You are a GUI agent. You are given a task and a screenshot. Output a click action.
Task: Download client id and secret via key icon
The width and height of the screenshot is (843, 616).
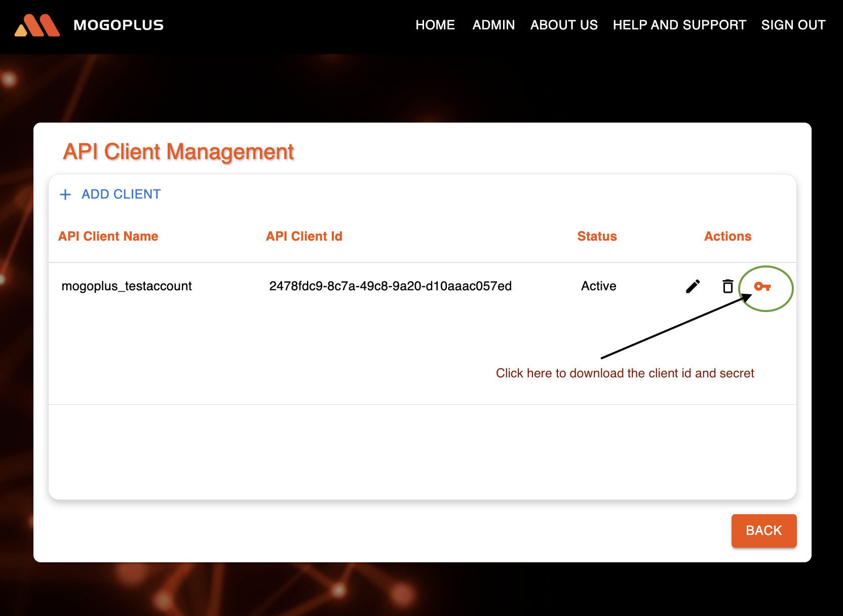tap(762, 287)
